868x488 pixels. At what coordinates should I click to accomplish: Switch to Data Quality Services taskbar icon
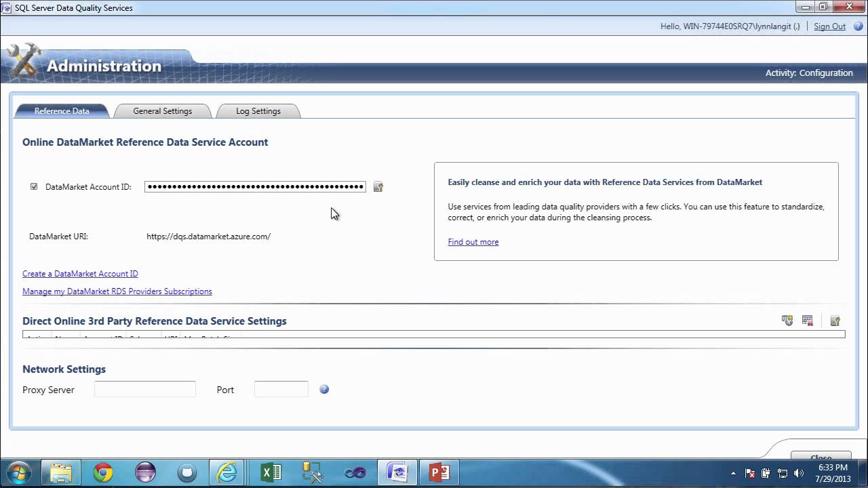(x=397, y=472)
